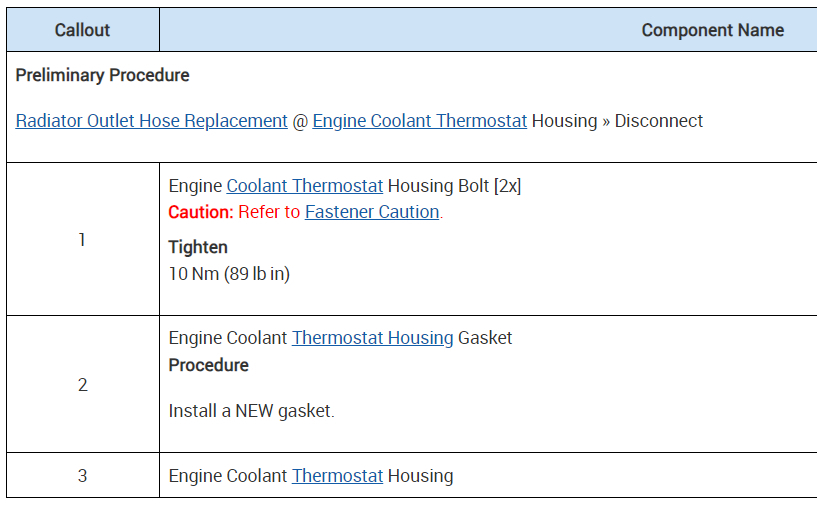Select the Preliminary Procedure heading

[102, 75]
